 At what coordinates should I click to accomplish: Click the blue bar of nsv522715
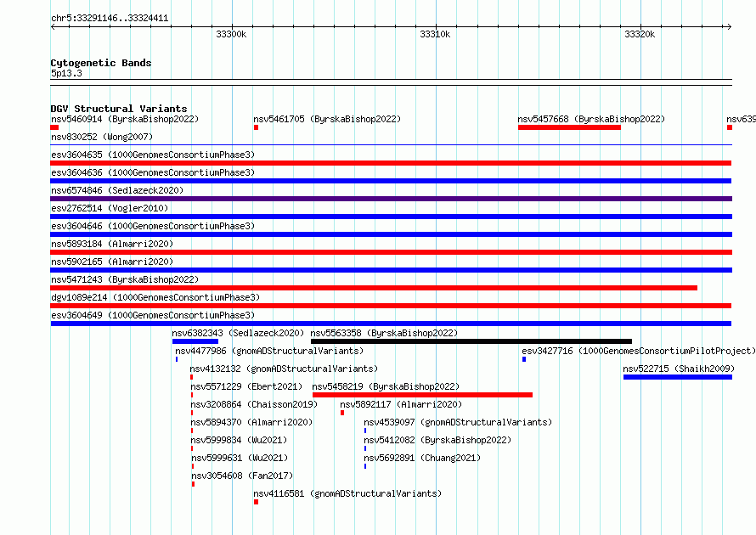click(x=678, y=377)
